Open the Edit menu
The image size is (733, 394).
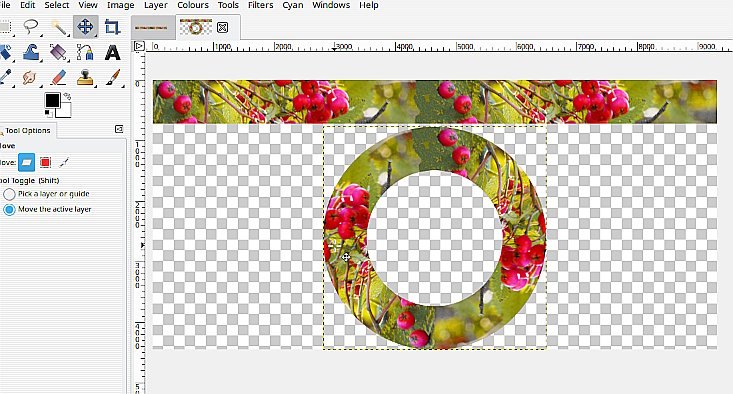[28, 5]
